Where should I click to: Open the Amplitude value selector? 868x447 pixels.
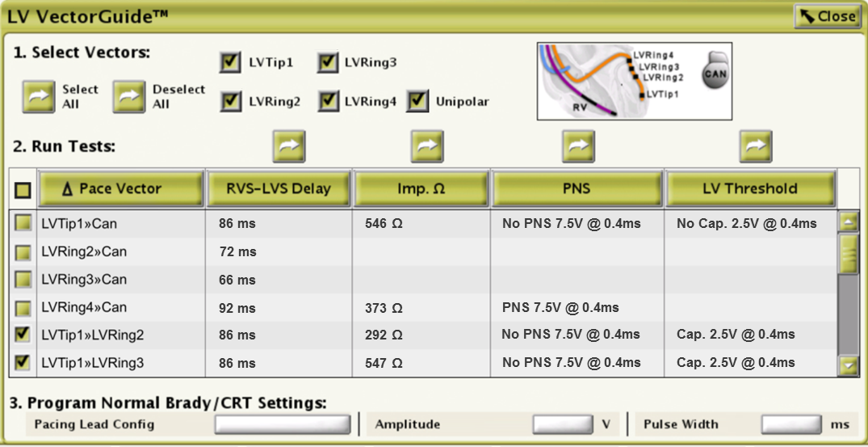563,424
